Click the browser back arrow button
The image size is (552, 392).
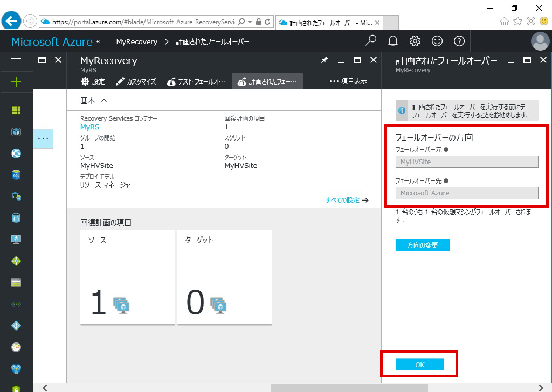point(11,21)
